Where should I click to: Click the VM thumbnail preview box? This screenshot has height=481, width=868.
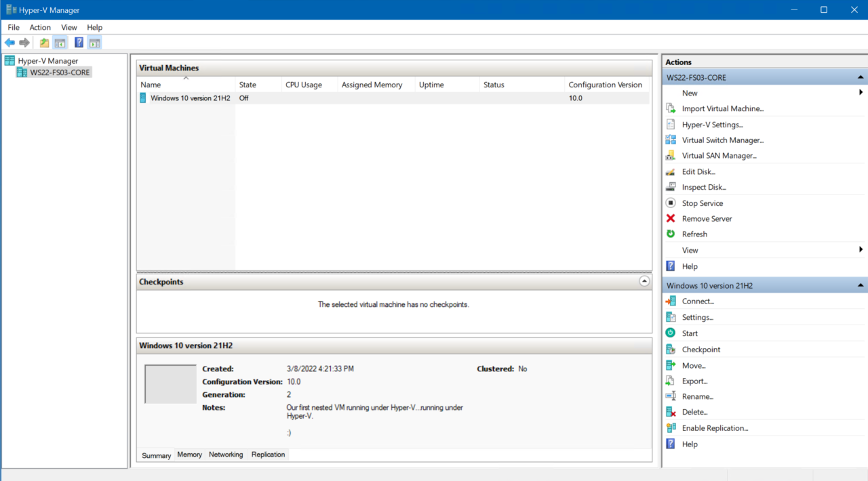click(170, 384)
